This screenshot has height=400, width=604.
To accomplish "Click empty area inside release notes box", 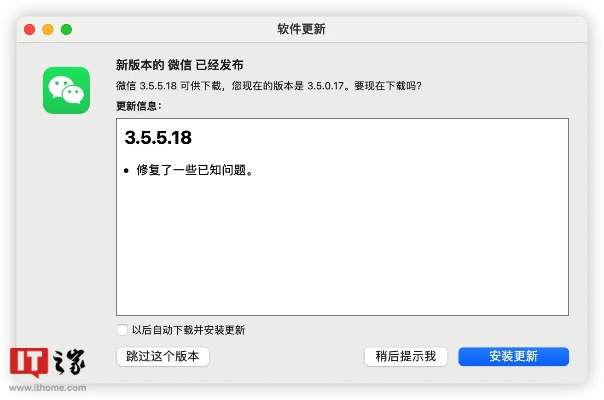I will (x=340, y=250).
